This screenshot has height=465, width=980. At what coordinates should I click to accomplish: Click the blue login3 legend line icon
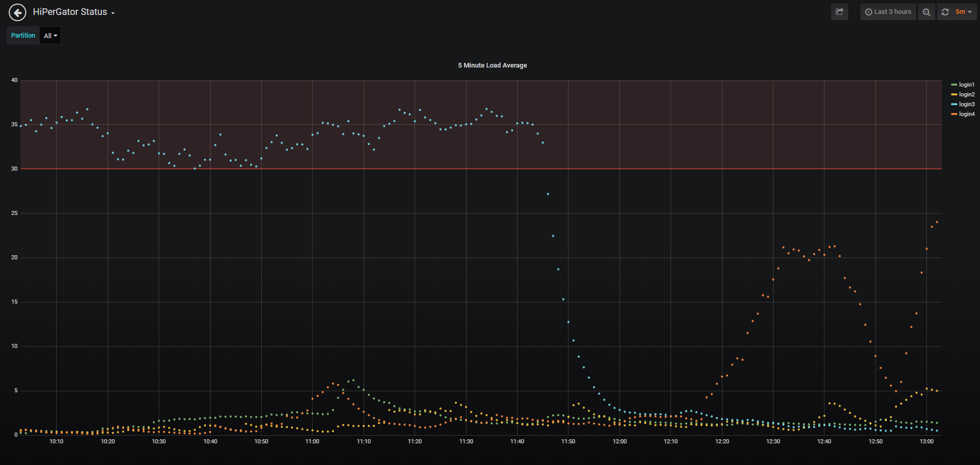point(954,104)
